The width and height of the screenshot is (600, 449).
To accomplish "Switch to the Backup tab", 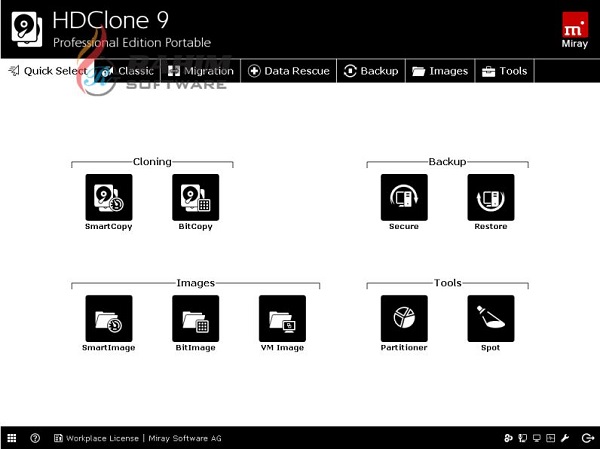I will click(371, 71).
